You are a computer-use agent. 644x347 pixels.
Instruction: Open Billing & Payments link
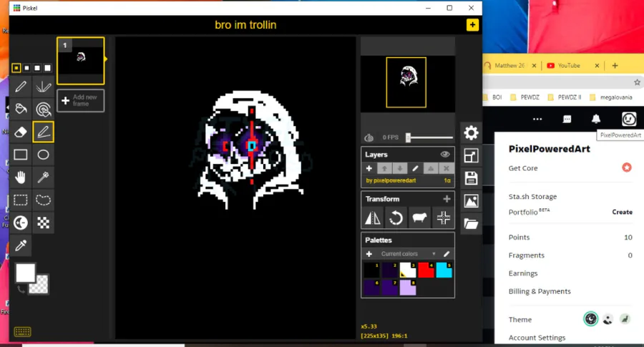tap(540, 291)
